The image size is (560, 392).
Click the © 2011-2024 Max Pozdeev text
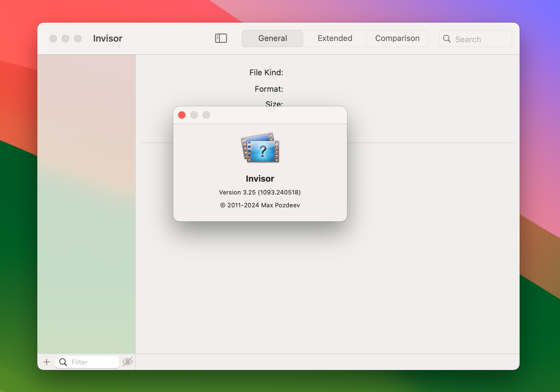[x=260, y=205]
